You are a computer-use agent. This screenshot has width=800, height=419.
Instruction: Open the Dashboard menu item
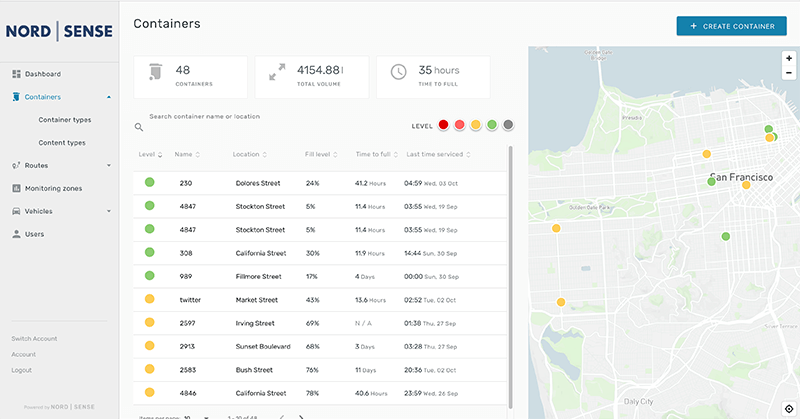point(43,74)
